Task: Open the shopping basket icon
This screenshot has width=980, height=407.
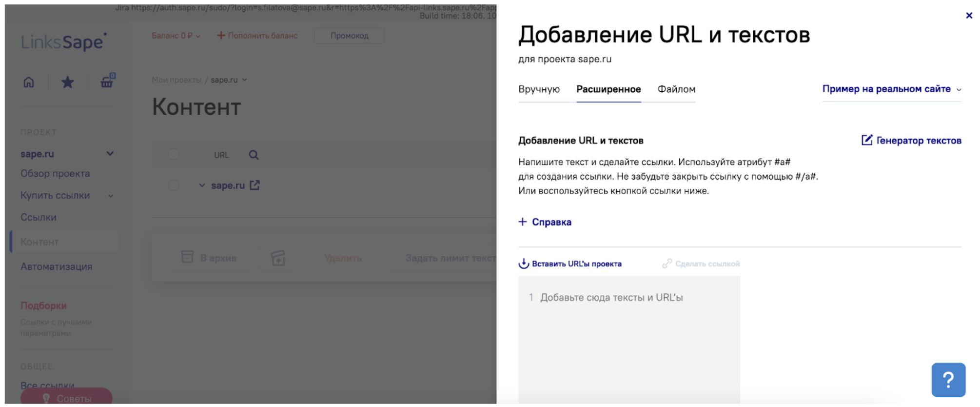Action: 107,82
